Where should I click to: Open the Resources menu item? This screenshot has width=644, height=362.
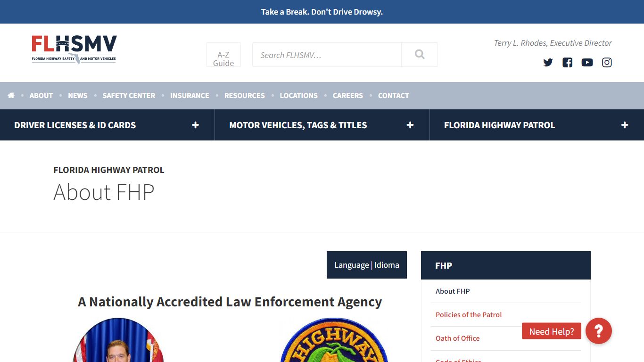pos(245,95)
